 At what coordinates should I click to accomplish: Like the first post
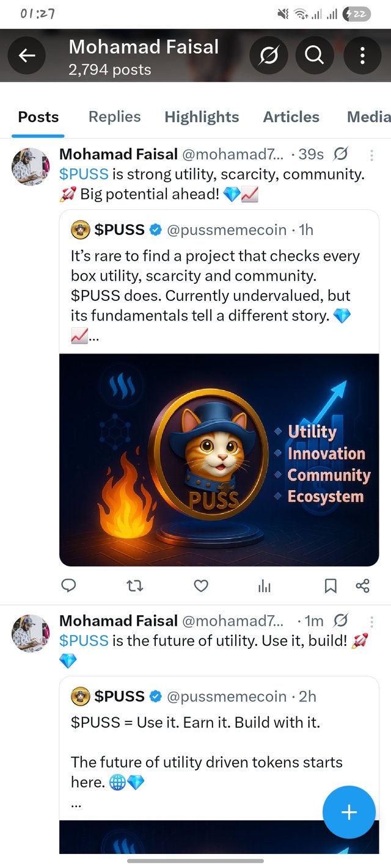[201, 586]
